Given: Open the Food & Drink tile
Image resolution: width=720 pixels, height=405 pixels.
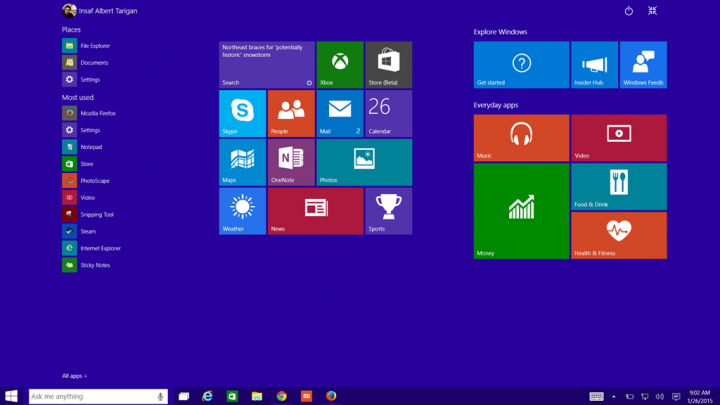Looking at the screenshot, I should (619, 187).
